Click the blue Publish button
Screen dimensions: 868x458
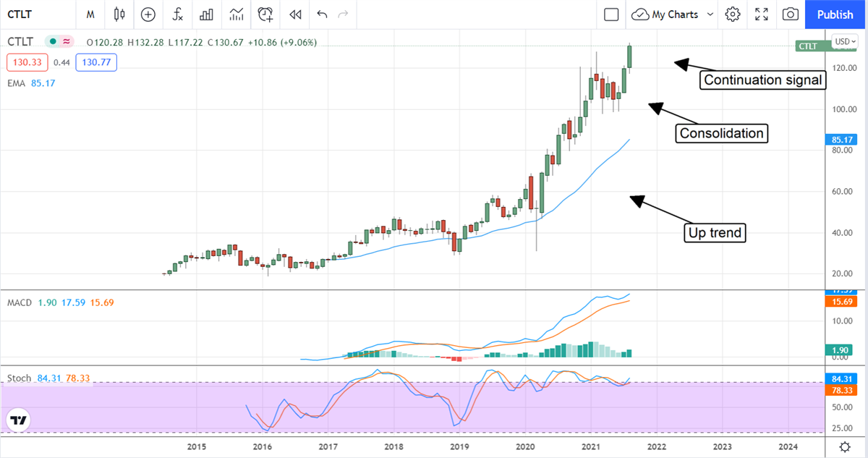835,14
